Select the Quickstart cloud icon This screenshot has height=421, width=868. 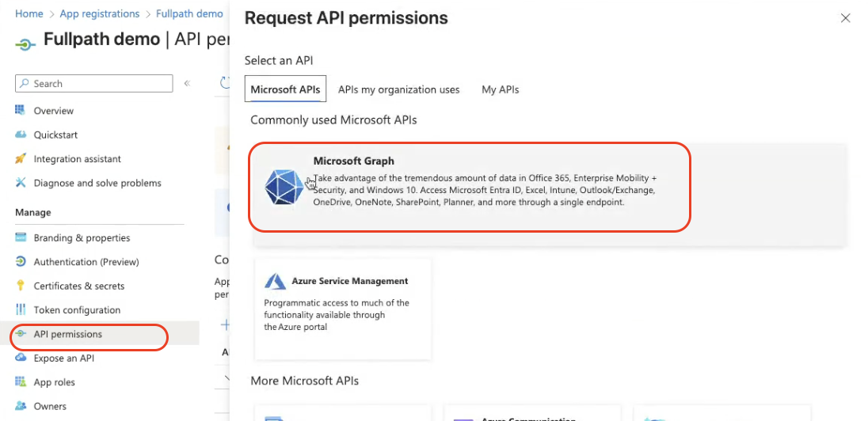click(x=21, y=135)
